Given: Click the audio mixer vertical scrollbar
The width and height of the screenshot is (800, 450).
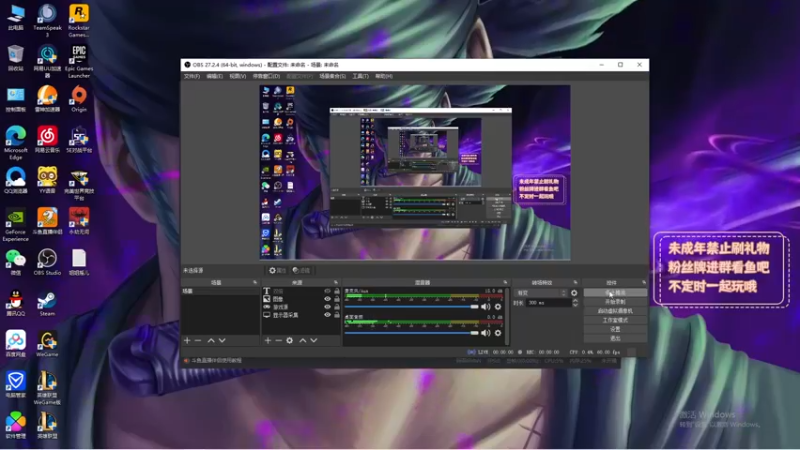Looking at the screenshot, I should click(x=507, y=316).
